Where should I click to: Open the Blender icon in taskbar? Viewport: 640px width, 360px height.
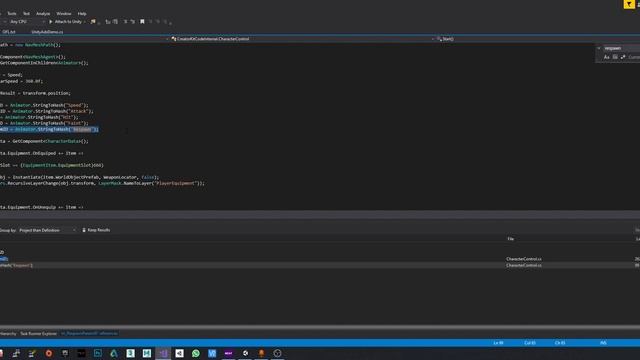click(261, 353)
